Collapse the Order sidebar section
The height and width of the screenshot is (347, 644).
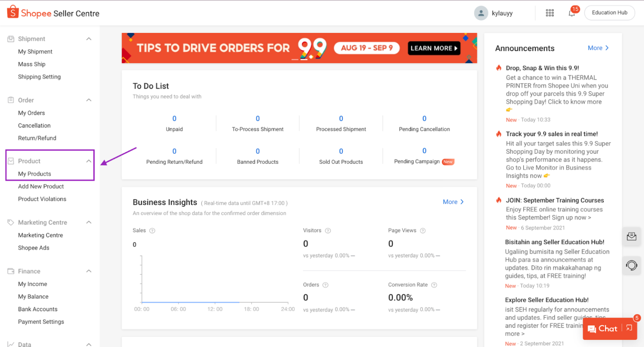(x=88, y=100)
